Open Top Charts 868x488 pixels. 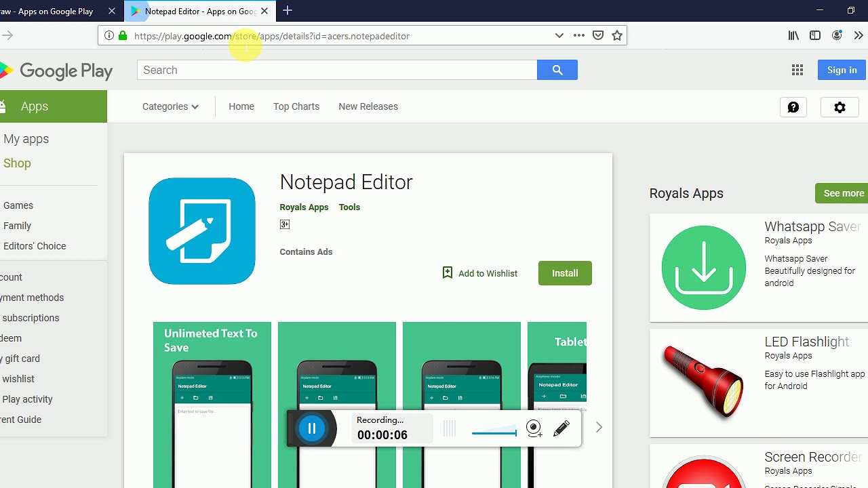[x=296, y=106]
